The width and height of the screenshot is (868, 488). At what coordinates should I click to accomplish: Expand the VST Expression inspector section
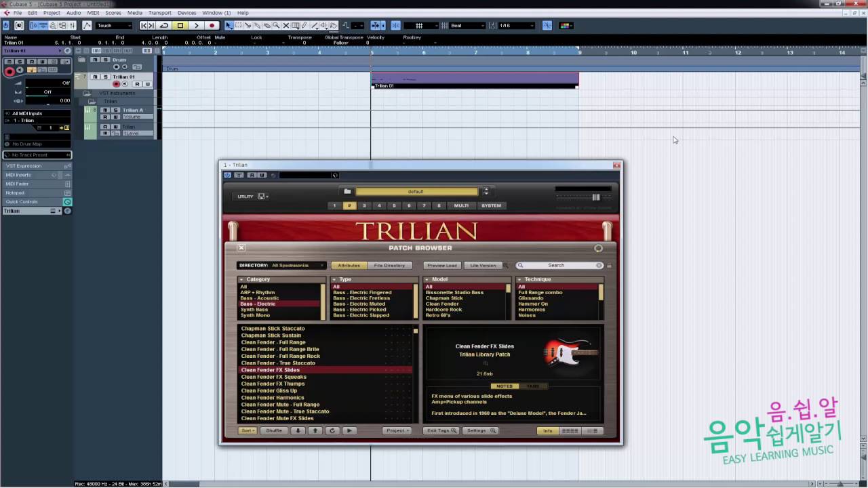click(x=37, y=166)
